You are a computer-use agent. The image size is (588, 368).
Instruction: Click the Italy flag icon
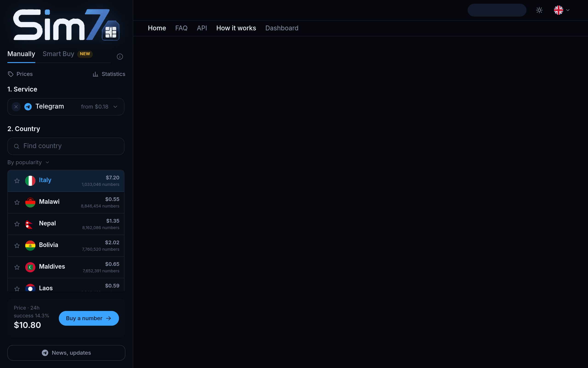pyautogui.click(x=30, y=181)
